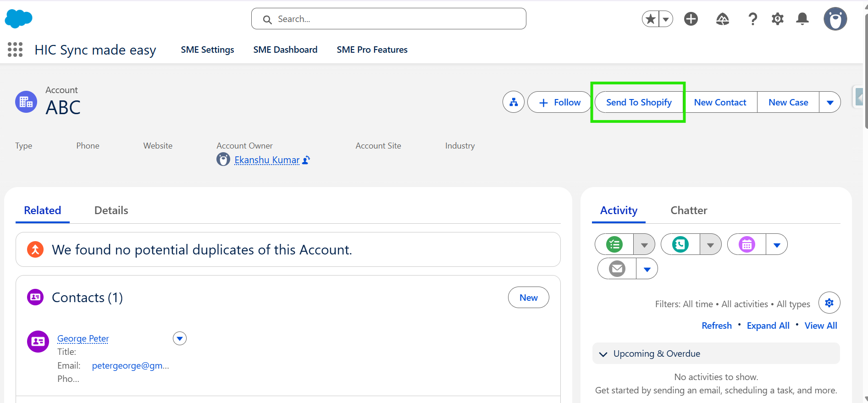Switch to the Details tab

pyautogui.click(x=111, y=210)
